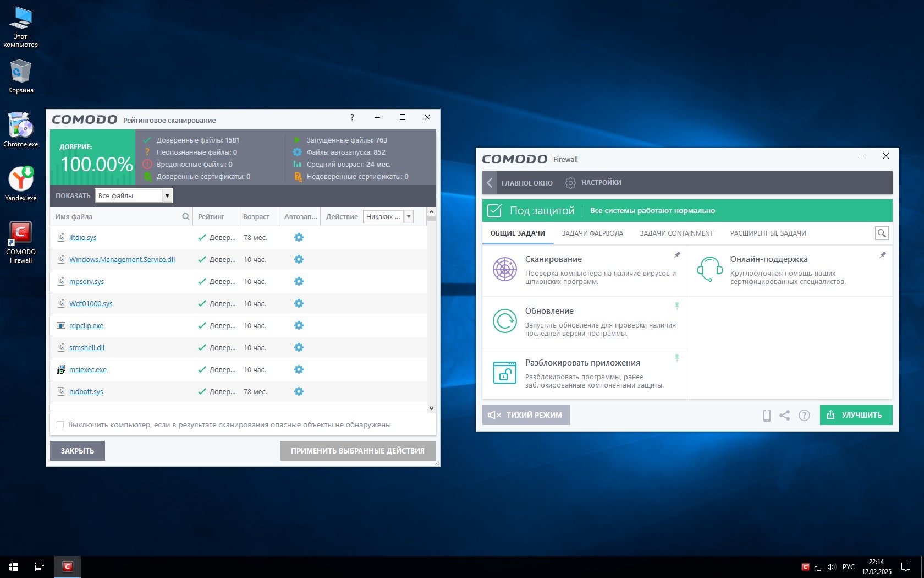
Task: Click the share icon in Firewall footer
Action: 785,416
